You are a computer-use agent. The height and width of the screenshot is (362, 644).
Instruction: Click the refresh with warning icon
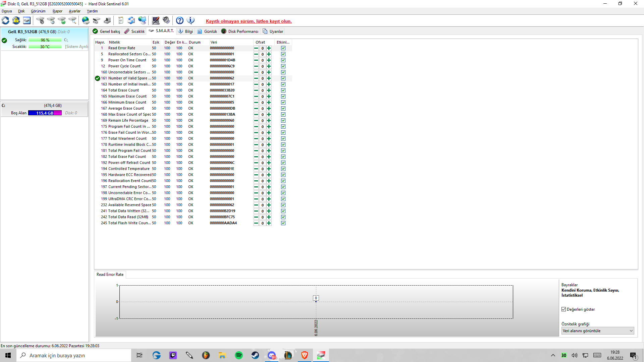point(16,20)
